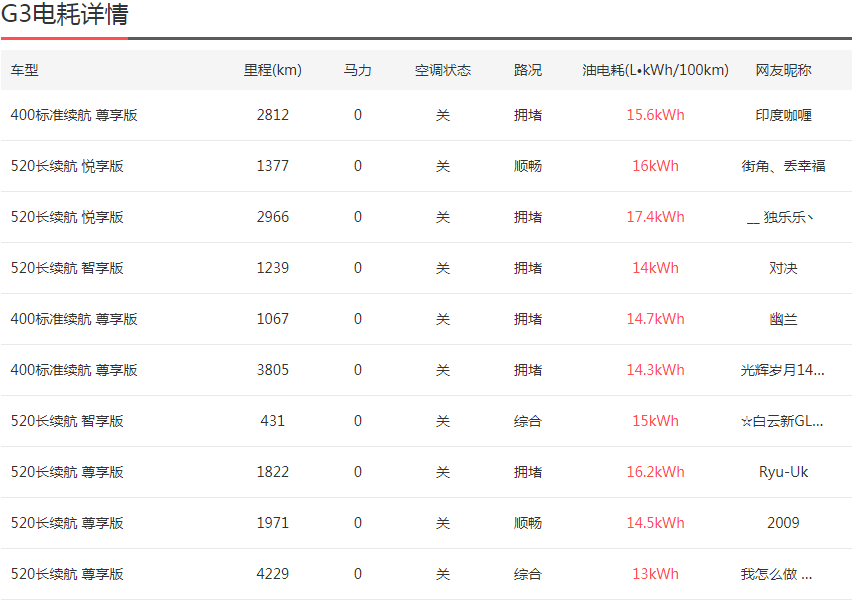Open the 13kWh consumption entry
Image resolution: width=853 pixels, height=600 pixels.
pos(655,574)
